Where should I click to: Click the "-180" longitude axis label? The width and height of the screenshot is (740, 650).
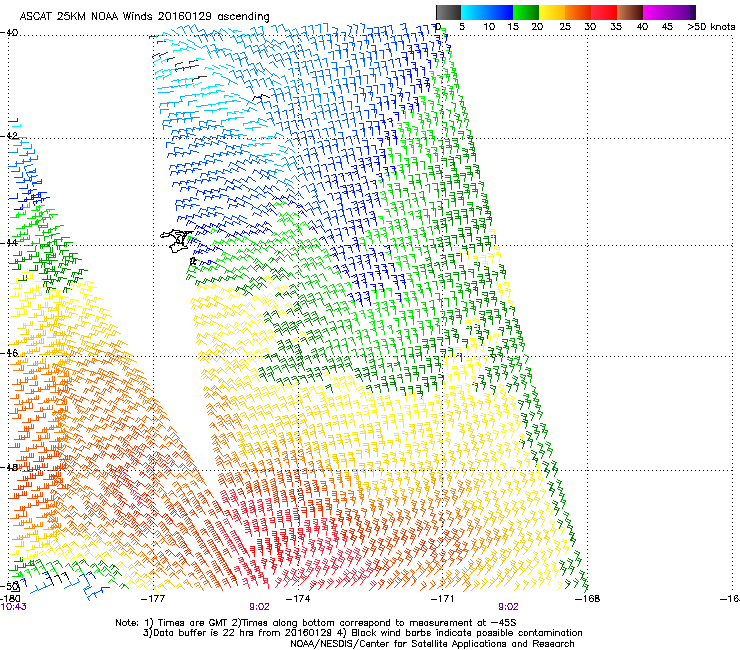click(11, 598)
